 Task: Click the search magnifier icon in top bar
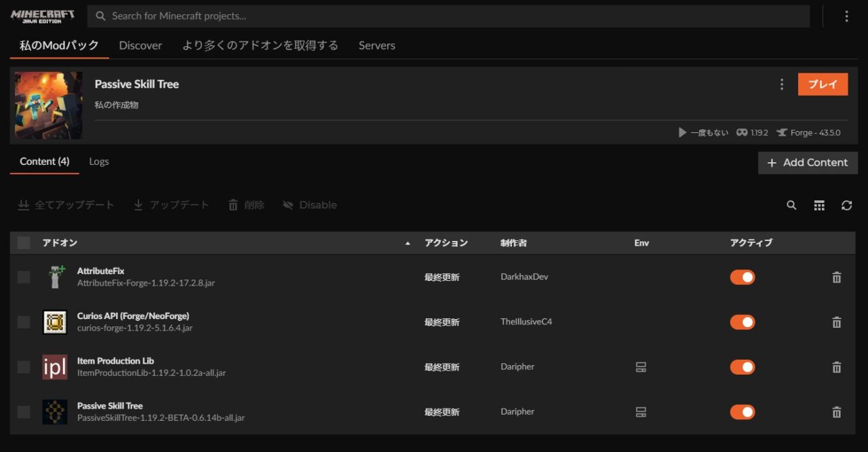(x=101, y=16)
